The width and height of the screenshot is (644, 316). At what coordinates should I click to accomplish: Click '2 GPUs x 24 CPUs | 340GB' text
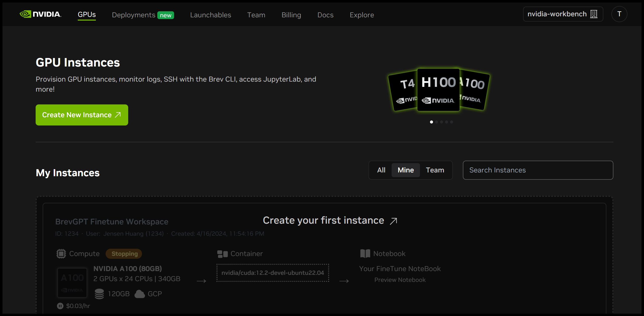click(137, 279)
